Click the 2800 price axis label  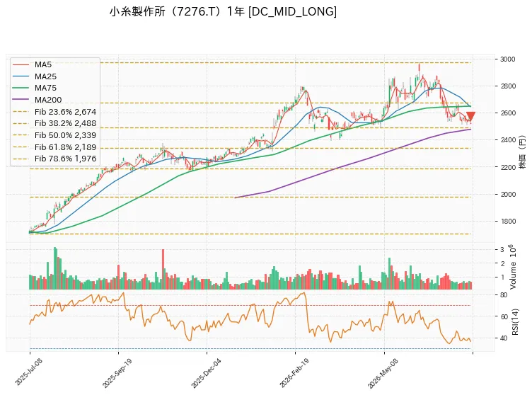tap(507, 86)
